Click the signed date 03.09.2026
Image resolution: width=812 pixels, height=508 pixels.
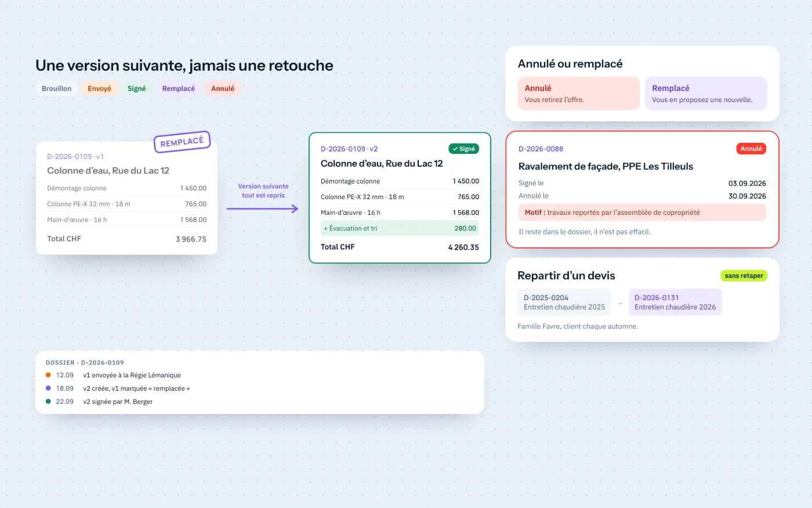tap(747, 183)
